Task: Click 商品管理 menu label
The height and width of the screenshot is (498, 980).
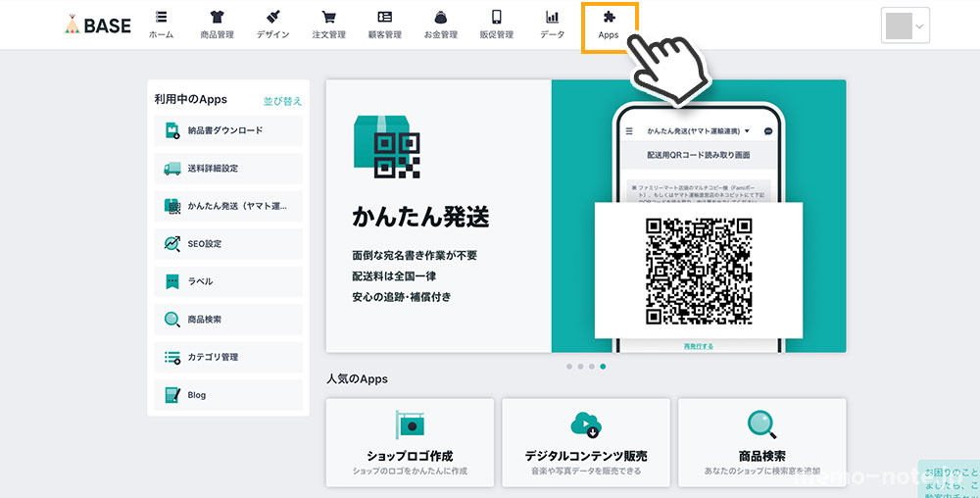Action: point(217,35)
